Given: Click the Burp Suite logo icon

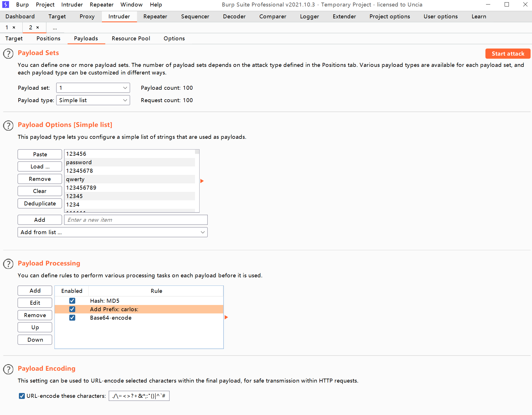Looking at the screenshot, I should click(x=6, y=5).
